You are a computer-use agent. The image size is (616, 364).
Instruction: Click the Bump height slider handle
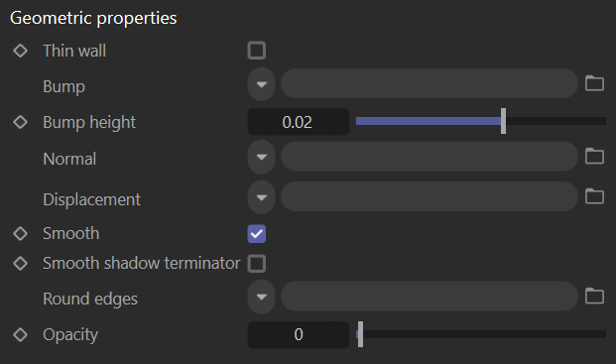pos(503,121)
